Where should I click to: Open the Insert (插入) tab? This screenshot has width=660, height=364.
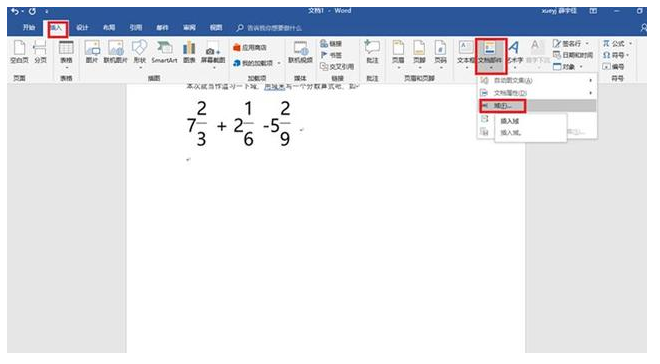coord(56,28)
